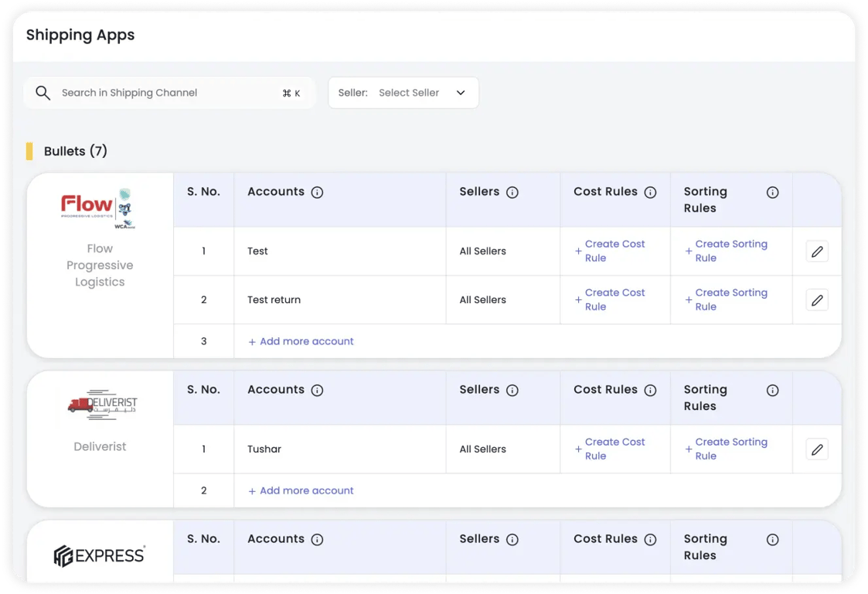The height and width of the screenshot is (594, 868).
Task: Click the search magnifier icon
Action: (43, 93)
